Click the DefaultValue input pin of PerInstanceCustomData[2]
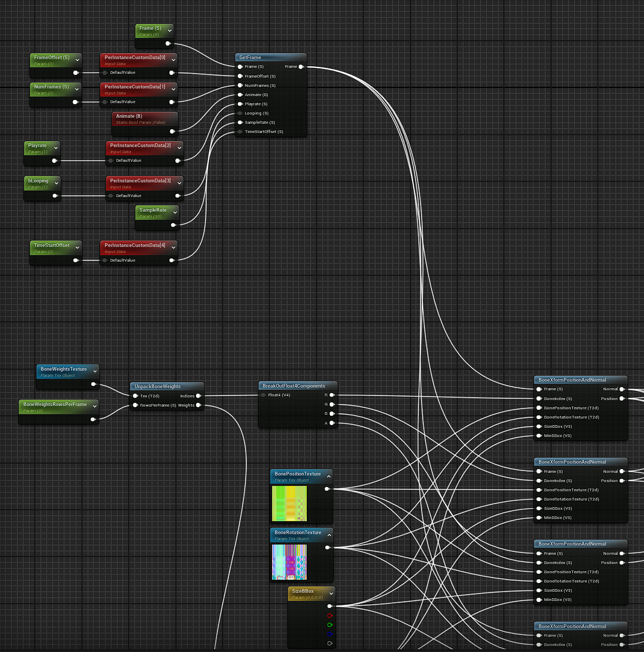 point(111,161)
